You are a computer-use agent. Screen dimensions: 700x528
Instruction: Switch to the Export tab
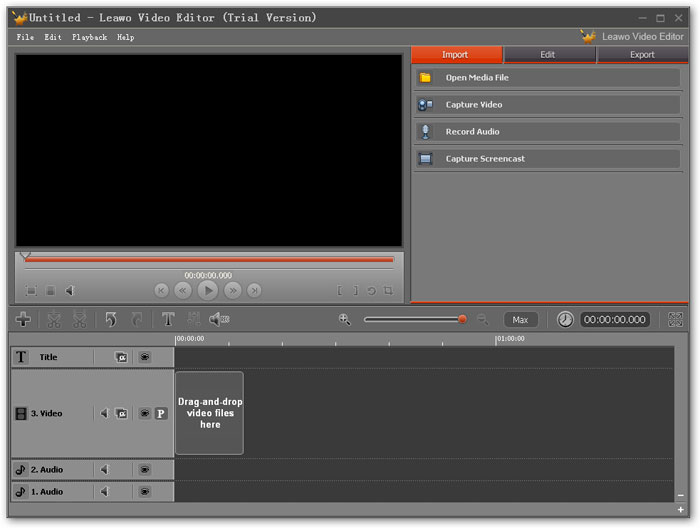(642, 54)
